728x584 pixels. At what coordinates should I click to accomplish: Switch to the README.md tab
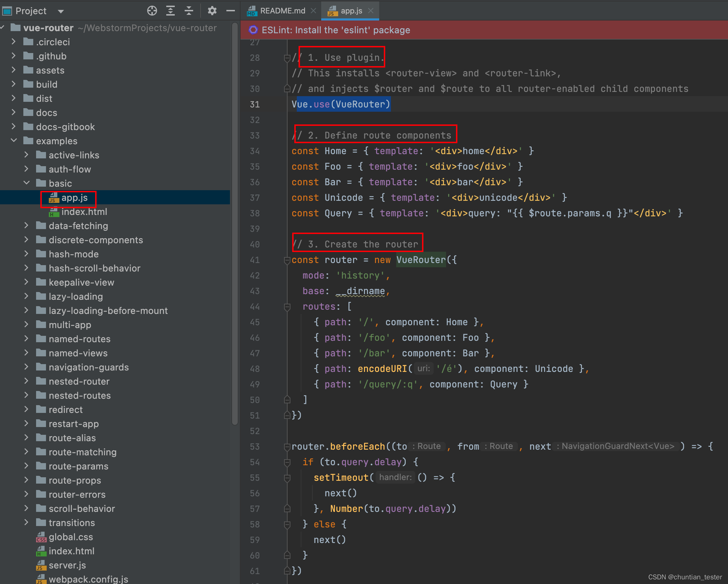pos(281,11)
